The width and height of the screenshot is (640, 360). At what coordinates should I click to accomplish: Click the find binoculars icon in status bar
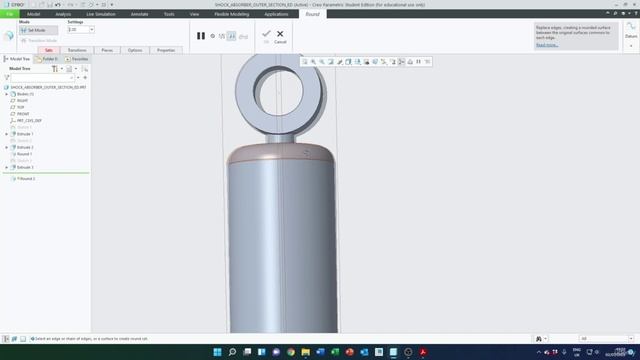(539, 339)
